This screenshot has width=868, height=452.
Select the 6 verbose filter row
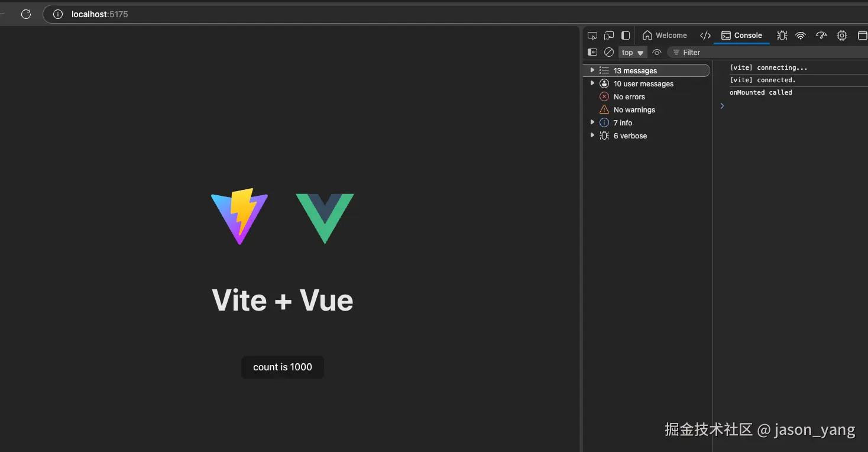click(647, 135)
